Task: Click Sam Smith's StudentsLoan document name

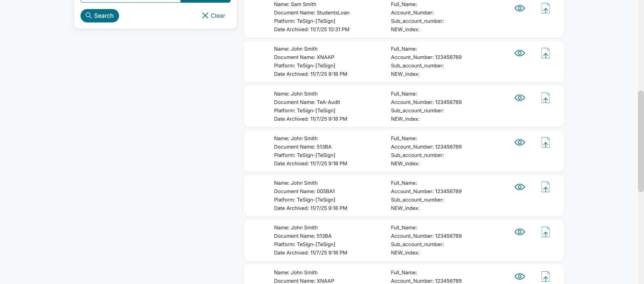Action: (x=333, y=13)
